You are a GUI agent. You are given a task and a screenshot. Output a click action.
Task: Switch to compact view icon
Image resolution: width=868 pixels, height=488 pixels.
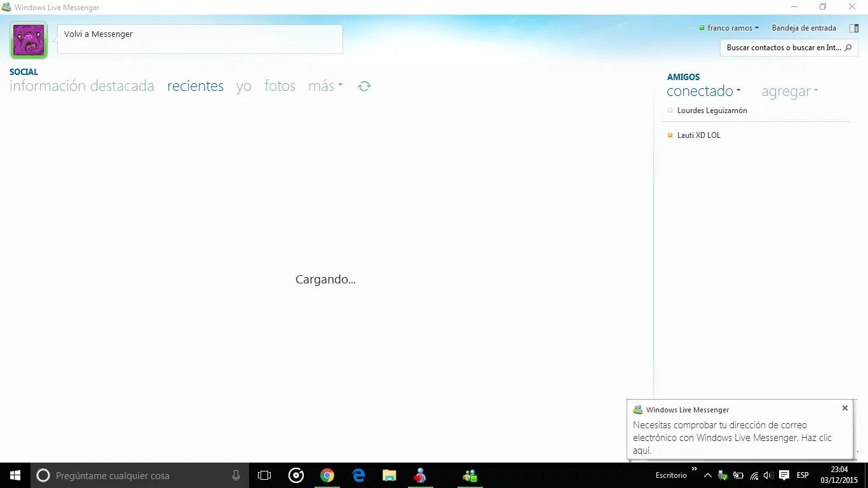[854, 28]
